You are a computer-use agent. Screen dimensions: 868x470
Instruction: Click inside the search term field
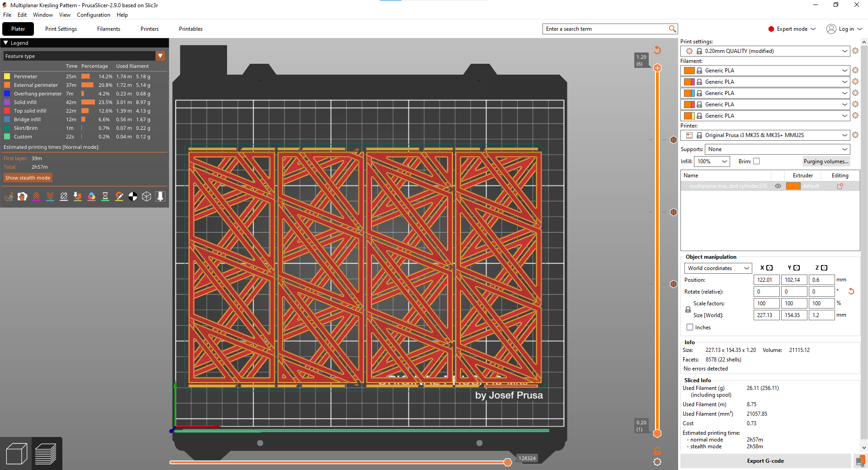pos(601,28)
